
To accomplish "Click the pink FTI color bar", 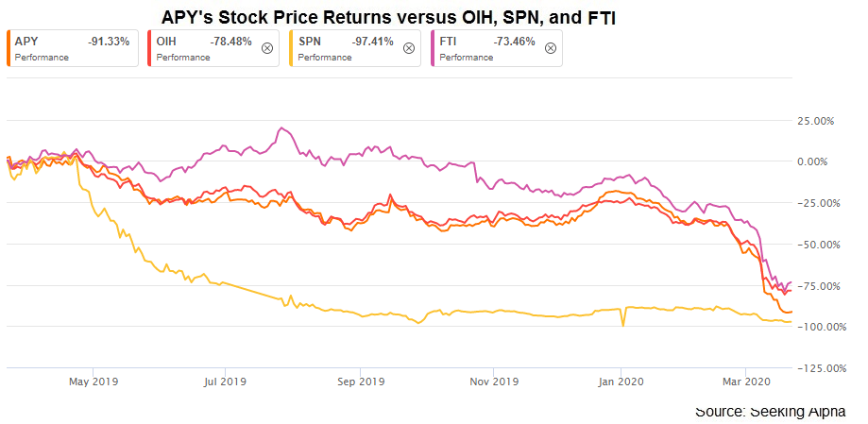I will 433,48.
